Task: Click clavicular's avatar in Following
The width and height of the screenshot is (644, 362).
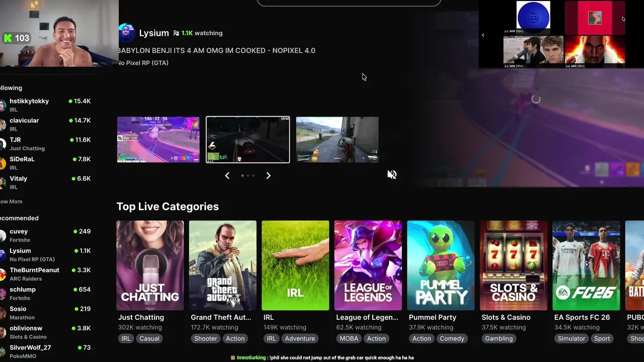Action: pos(2,124)
